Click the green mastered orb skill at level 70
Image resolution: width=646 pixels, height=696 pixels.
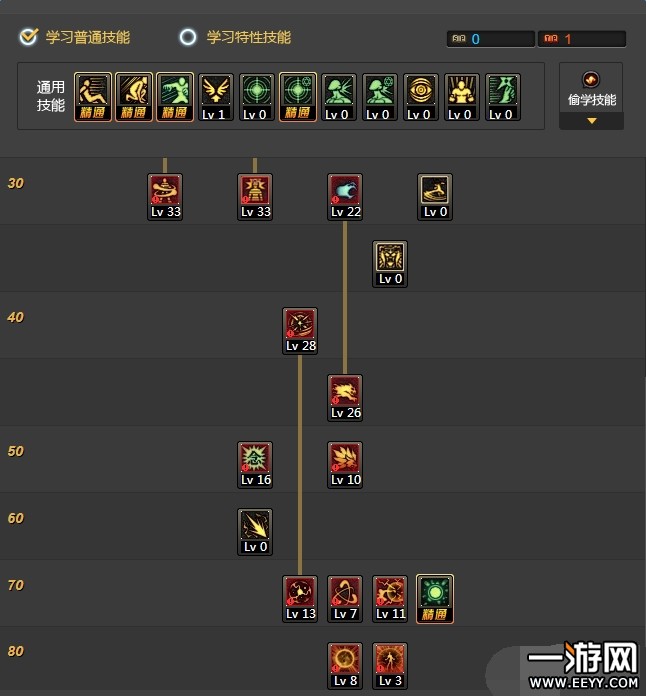[435, 599]
